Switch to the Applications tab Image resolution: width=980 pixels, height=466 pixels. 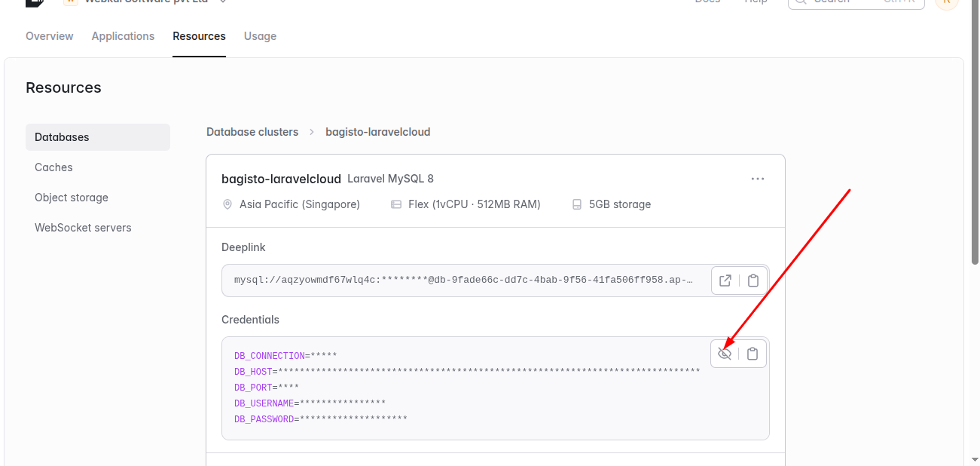point(123,36)
